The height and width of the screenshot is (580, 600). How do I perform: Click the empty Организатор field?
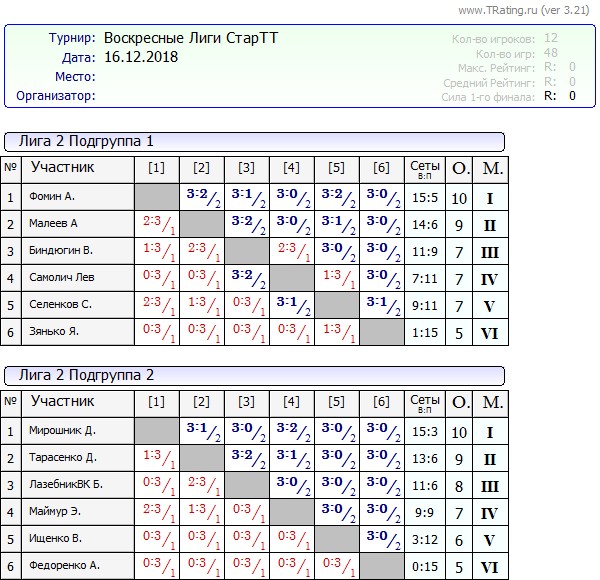(x=200, y=96)
